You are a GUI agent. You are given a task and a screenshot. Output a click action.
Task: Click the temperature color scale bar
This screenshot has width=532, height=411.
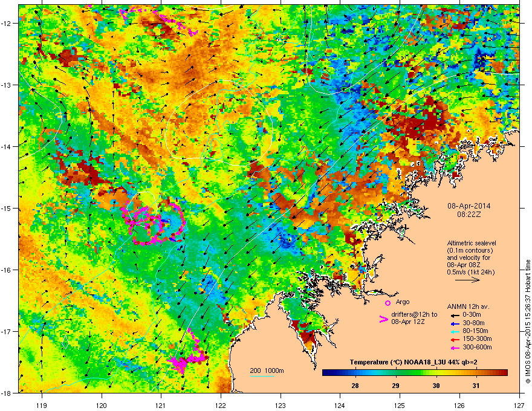[x=415, y=373]
